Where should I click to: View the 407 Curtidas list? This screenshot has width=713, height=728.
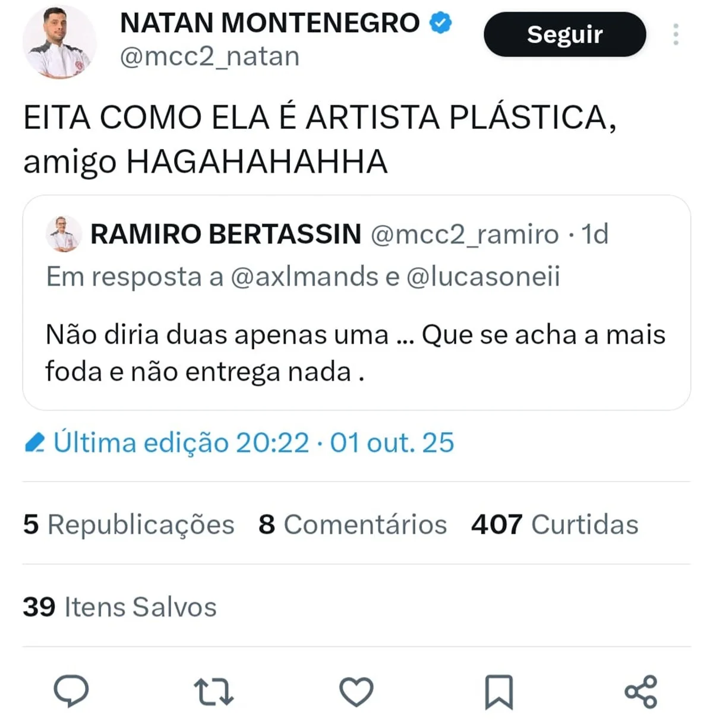[554, 525]
